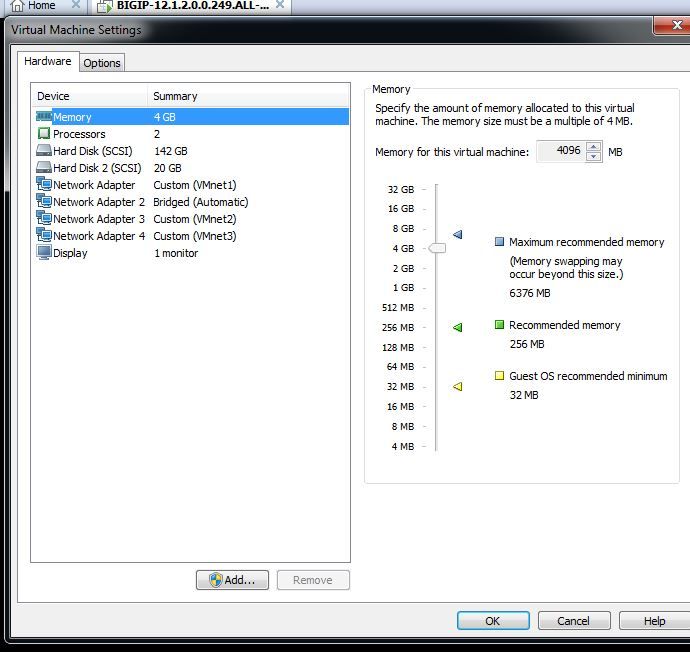The width and height of the screenshot is (690, 652).
Task: Click the 1 monitor summary text
Action: pos(176,253)
